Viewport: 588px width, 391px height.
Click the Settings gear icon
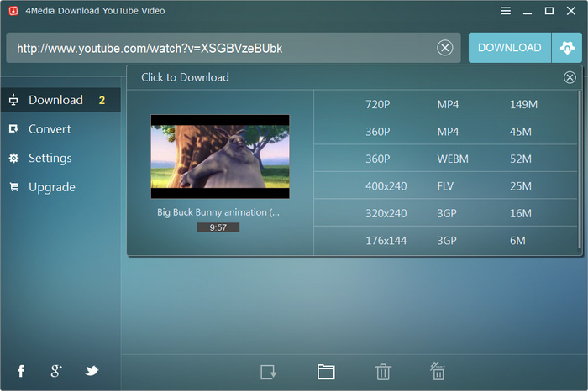pyautogui.click(x=14, y=158)
